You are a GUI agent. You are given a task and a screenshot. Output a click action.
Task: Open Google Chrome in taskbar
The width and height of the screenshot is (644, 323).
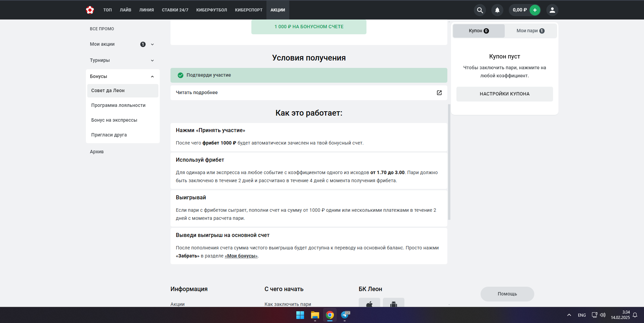click(330, 315)
